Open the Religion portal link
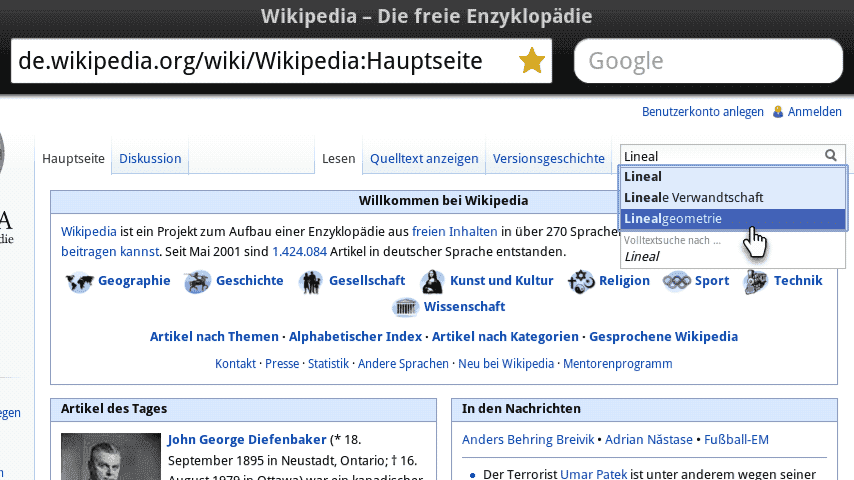Image resolution: width=854 pixels, height=480 pixels. click(625, 281)
